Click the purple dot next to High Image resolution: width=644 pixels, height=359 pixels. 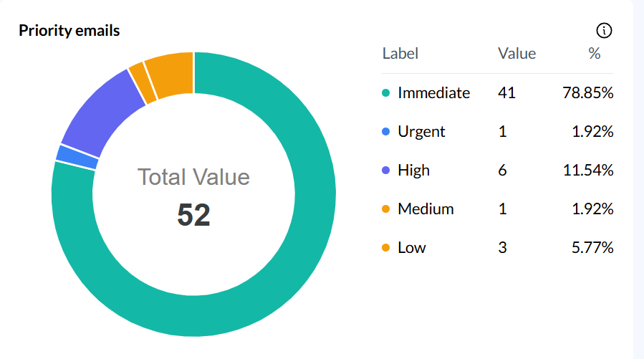pyautogui.click(x=386, y=171)
